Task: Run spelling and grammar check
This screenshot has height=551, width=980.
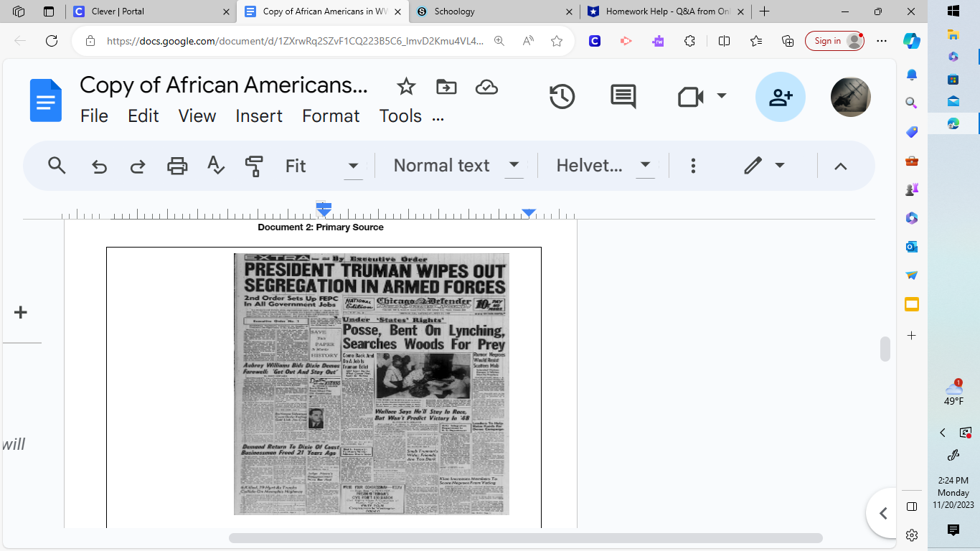Action: [216, 166]
